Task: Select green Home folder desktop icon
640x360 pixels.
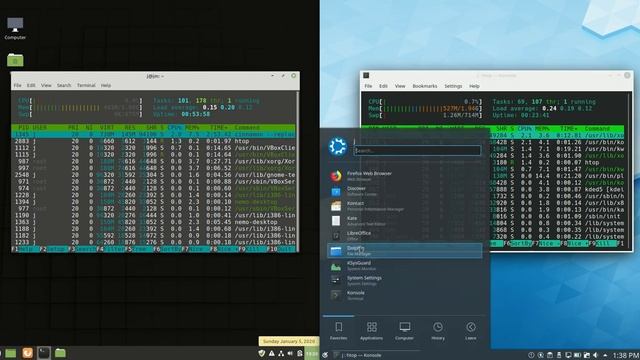Action: click(x=15, y=60)
